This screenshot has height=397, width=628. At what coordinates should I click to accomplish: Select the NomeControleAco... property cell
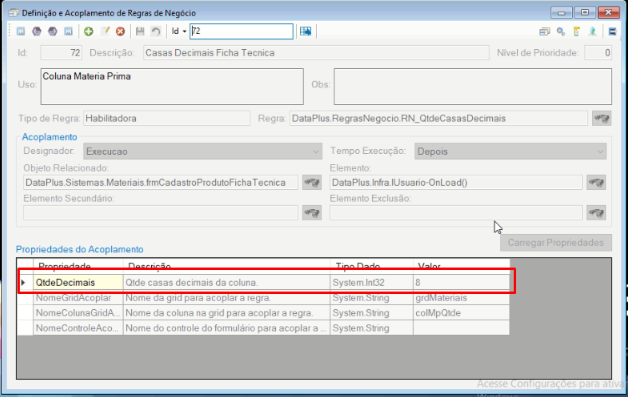point(78,328)
